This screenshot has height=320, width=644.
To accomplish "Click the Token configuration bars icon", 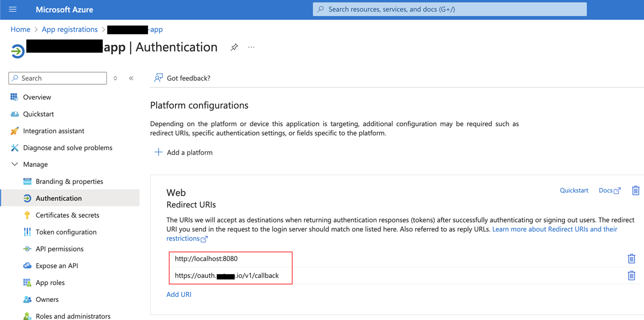I will point(27,232).
